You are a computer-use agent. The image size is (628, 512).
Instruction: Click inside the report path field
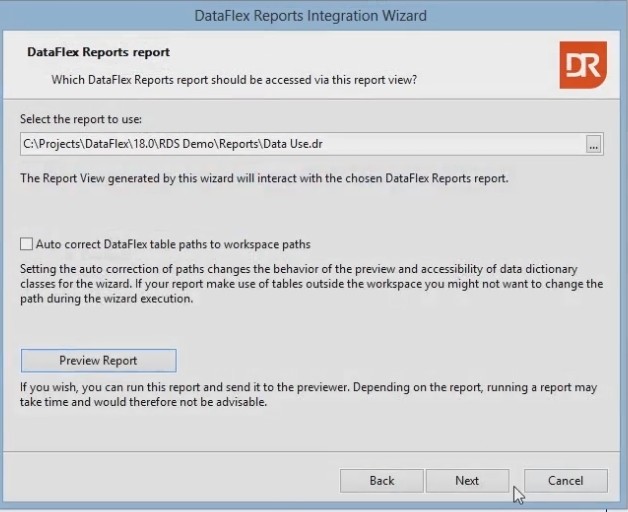click(x=400, y=144)
